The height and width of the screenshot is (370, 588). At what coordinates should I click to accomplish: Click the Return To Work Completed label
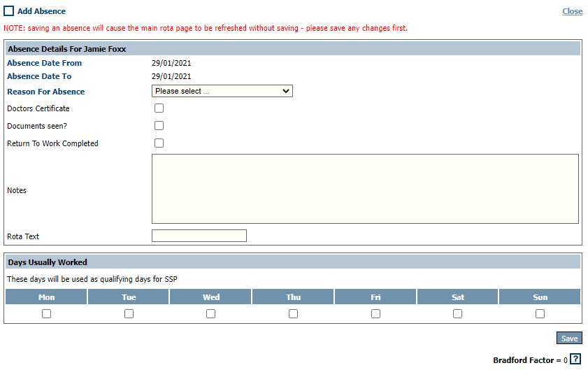(x=52, y=143)
